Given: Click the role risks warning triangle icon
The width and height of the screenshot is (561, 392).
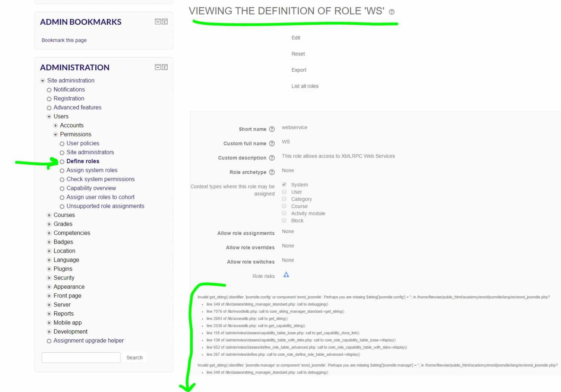Looking at the screenshot, I should click(286, 275).
